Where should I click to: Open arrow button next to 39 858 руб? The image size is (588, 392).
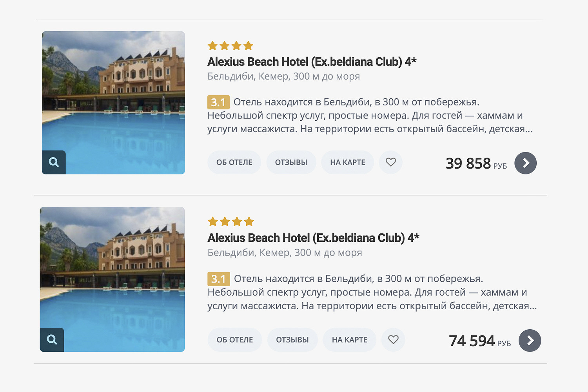[525, 163]
